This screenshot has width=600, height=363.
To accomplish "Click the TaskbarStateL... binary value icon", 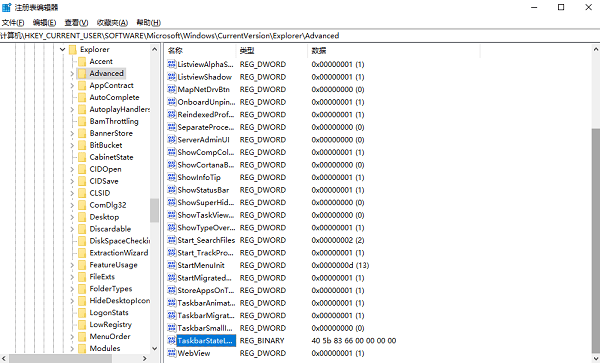I will 171,340.
